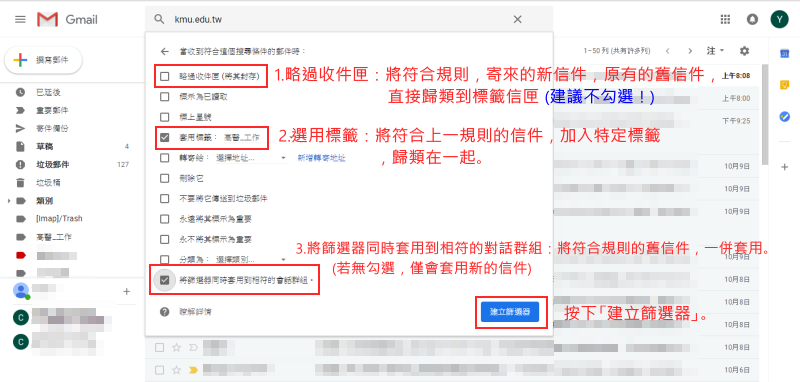Image resolution: width=800 pixels, height=382 pixels.
Task: Uncheck 套用標籤 apply label option
Action: (x=164, y=137)
